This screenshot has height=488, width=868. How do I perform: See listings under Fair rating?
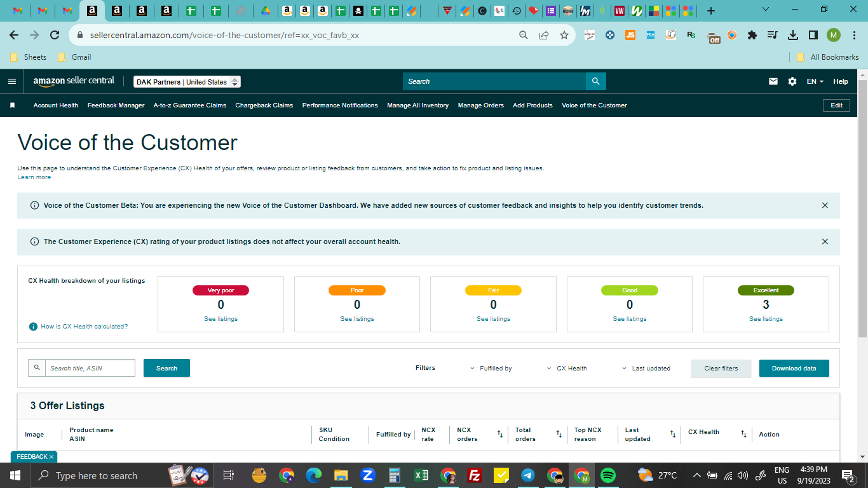[494, 319]
